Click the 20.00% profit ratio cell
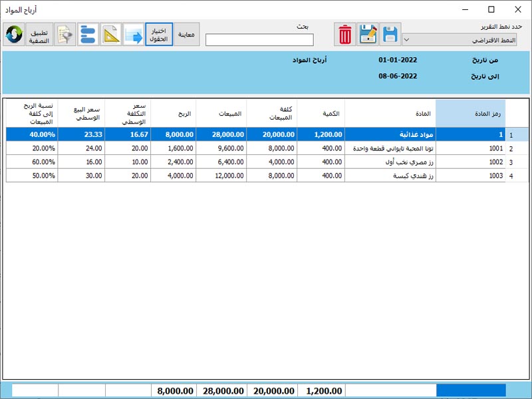The image size is (532, 399). tap(32, 148)
